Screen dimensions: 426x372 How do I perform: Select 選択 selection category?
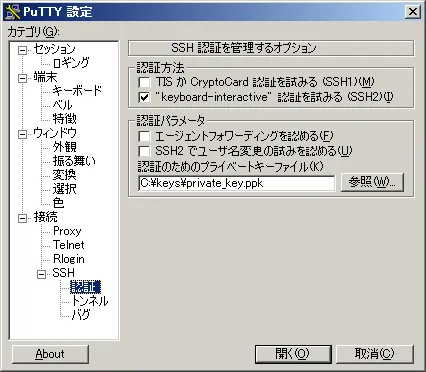tap(64, 189)
